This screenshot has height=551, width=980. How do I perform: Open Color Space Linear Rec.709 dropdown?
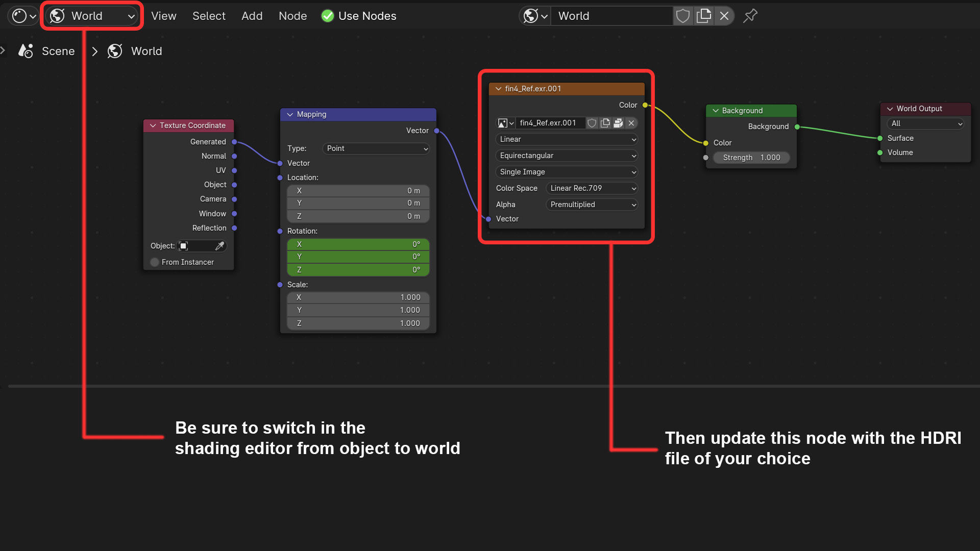592,188
